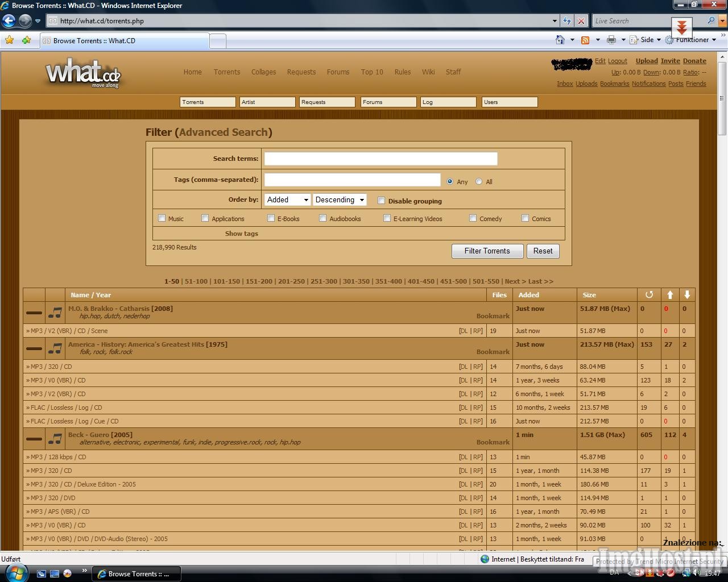Sort by snatches column icon
Screen dimensions: 728x582
pyautogui.click(x=649, y=294)
